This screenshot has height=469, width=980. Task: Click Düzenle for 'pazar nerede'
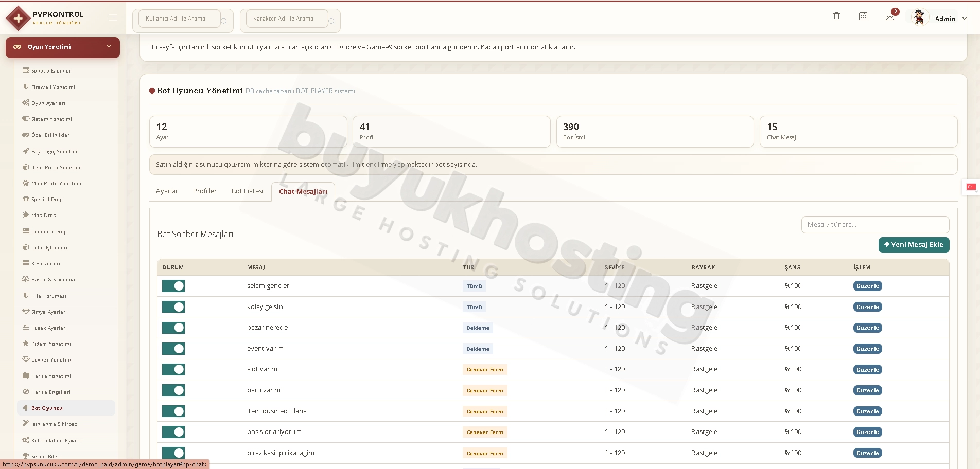pyautogui.click(x=867, y=328)
